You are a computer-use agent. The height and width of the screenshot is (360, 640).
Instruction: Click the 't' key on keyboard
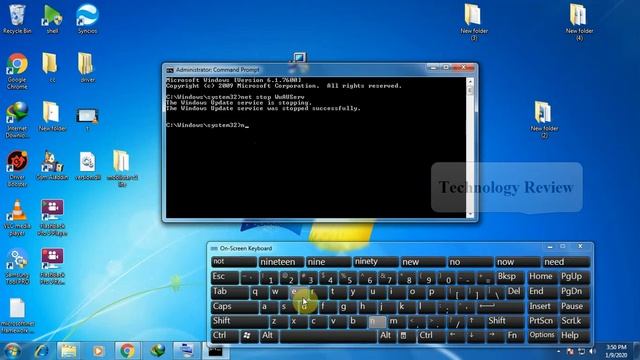pyautogui.click(x=337, y=292)
